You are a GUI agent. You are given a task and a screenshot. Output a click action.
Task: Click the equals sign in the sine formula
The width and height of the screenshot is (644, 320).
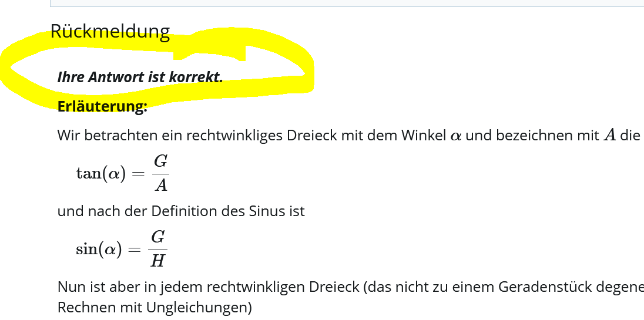point(135,250)
